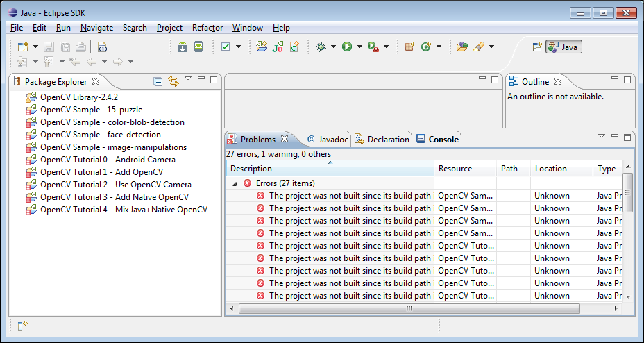Image resolution: width=644 pixels, height=343 pixels.
Task: Minimize the editor area panel
Action: (x=482, y=78)
